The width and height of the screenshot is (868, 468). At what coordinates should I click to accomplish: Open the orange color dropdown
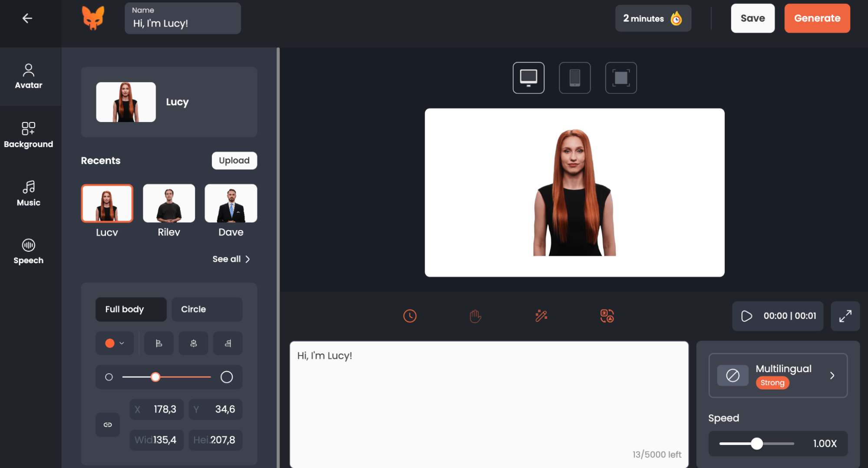pos(115,343)
